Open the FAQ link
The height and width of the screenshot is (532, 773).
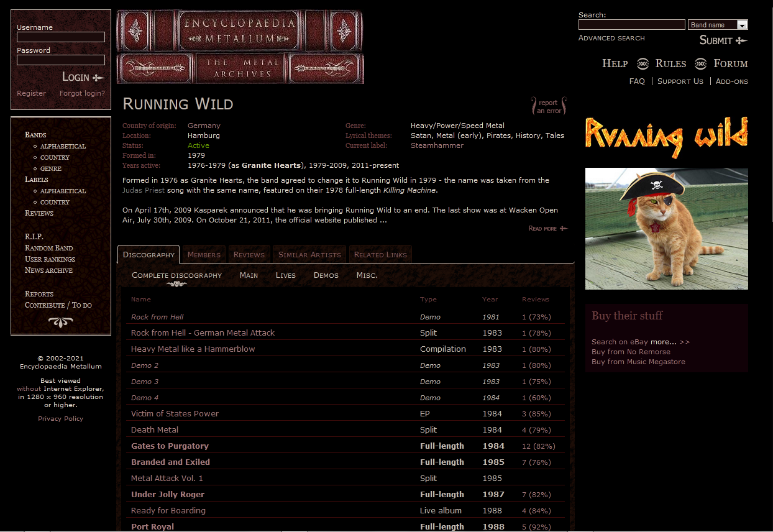[x=637, y=81]
